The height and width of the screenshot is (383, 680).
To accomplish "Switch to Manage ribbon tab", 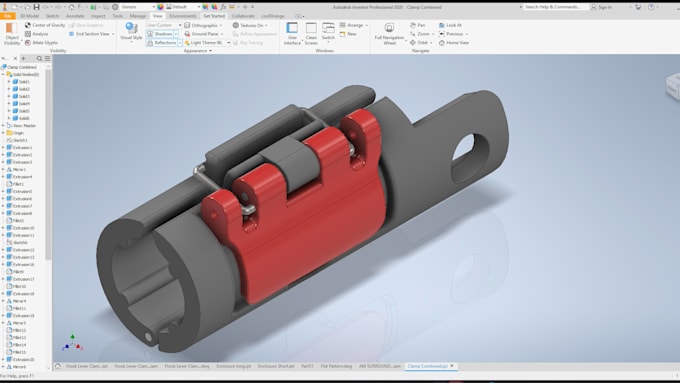I will (137, 16).
